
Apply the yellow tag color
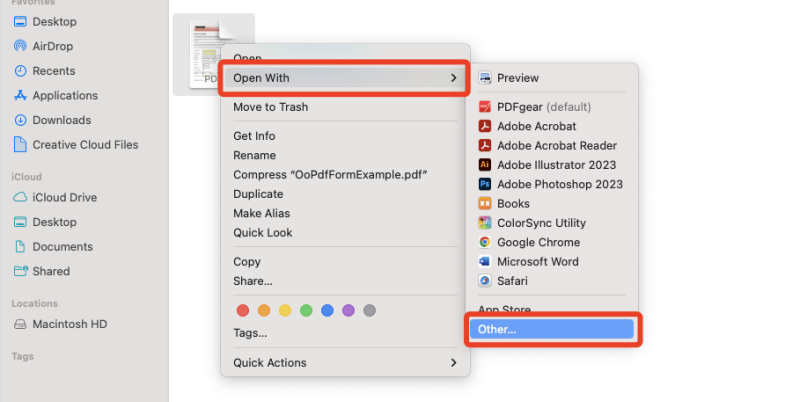pos(285,310)
